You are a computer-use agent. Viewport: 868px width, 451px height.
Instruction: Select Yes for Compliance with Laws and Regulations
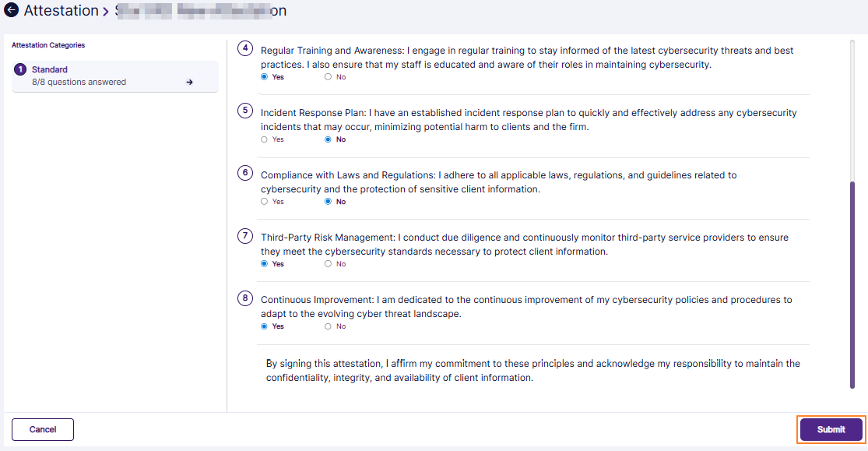tap(264, 201)
